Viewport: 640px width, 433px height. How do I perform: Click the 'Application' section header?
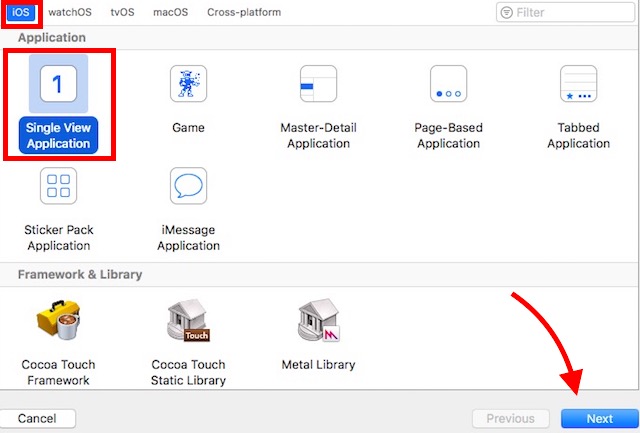(52, 38)
